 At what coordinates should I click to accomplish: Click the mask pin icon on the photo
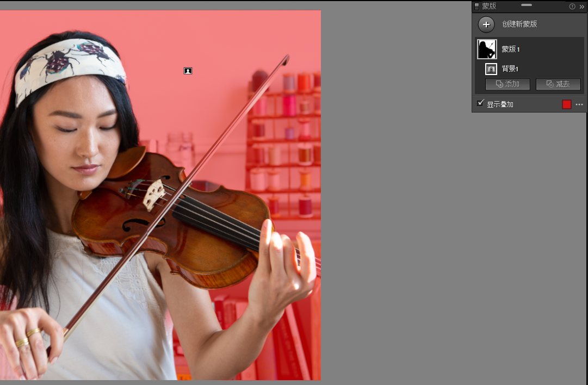[x=188, y=71]
